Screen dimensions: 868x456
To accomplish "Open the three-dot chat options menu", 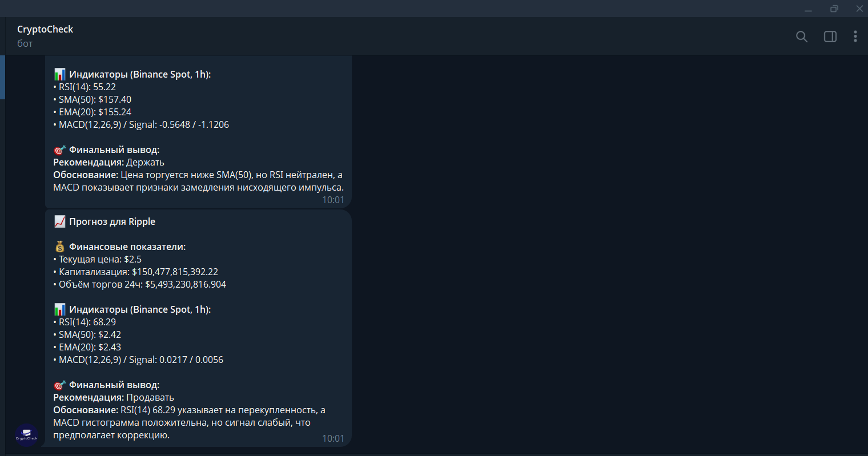I will click(x=855, y=37).
